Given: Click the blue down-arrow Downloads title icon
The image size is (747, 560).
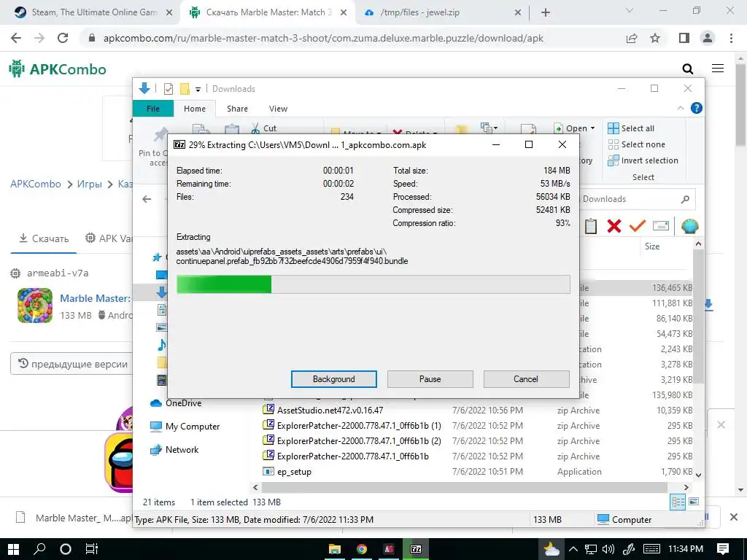Looking at the screenshot, I should (144, 88).
